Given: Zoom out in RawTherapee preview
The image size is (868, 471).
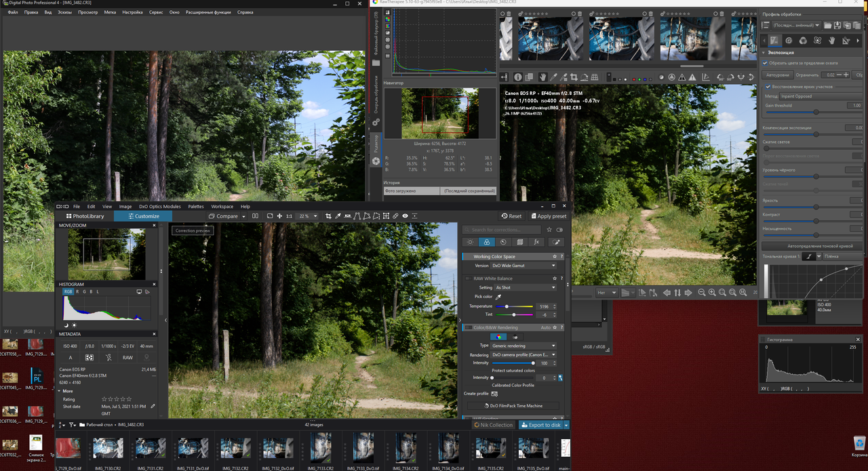Looking at the screenshot, I should tap(701, 292).
